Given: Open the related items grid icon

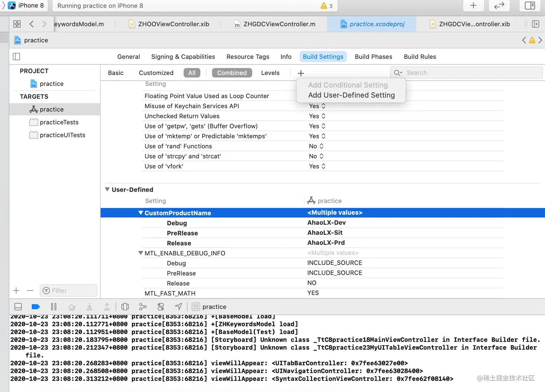Looking at the screenshot, I should coord(17,24).
